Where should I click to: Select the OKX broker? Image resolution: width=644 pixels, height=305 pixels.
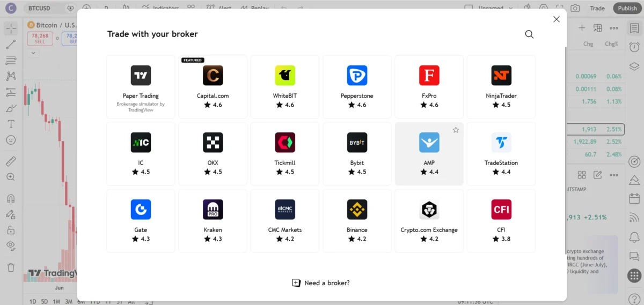(x=213, y=153)
